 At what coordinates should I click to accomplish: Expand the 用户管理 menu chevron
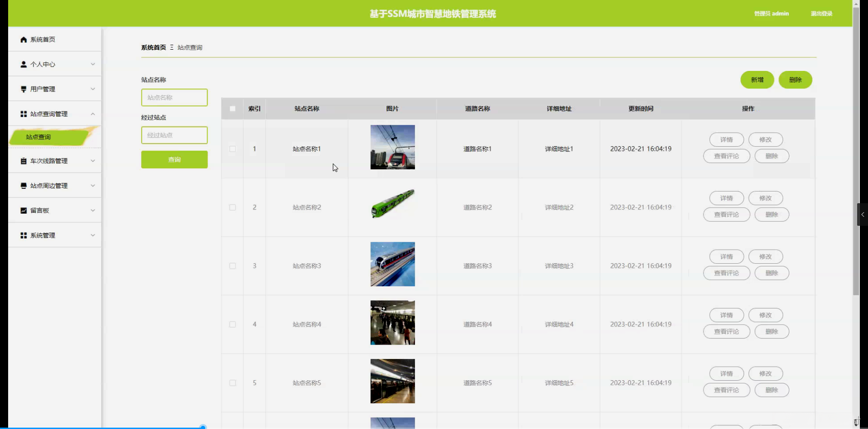[x=93, y=89]
